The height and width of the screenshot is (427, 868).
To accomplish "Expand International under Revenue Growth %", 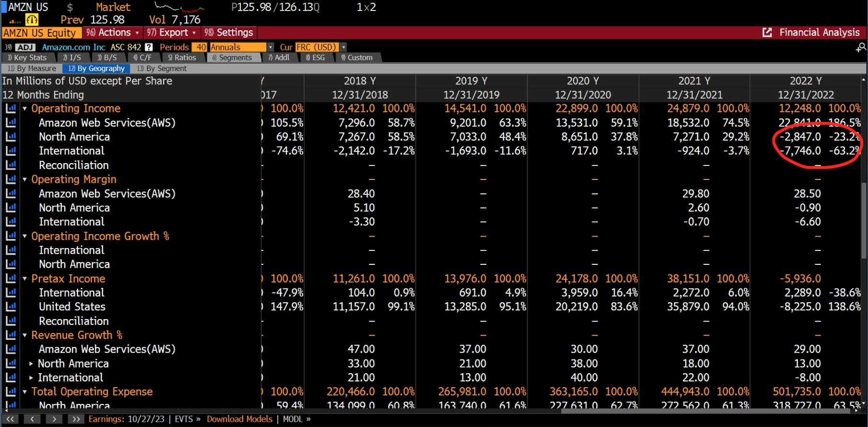I will (x=31, y=378).
